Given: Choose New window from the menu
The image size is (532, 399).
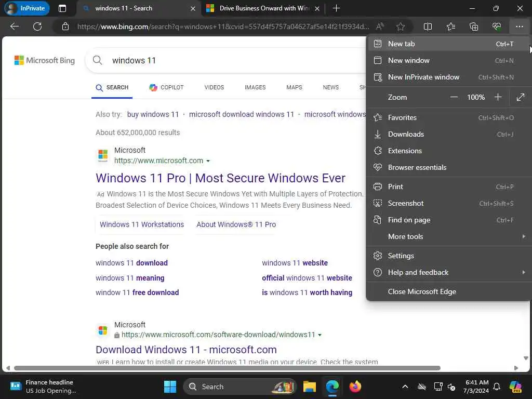Looking at the screenshot, I should click(448, 60).
